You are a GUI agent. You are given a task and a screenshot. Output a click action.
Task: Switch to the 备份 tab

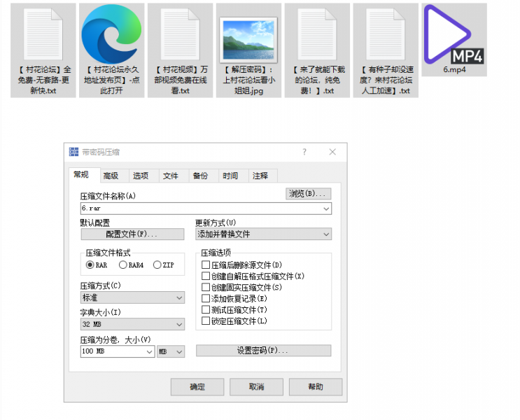pyautogui.click(x=200, y=176)
